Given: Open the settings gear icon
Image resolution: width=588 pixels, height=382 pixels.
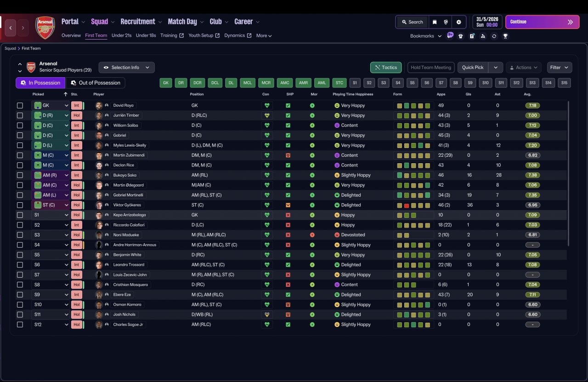Looking at the screenshot, I should click(458, 22).
